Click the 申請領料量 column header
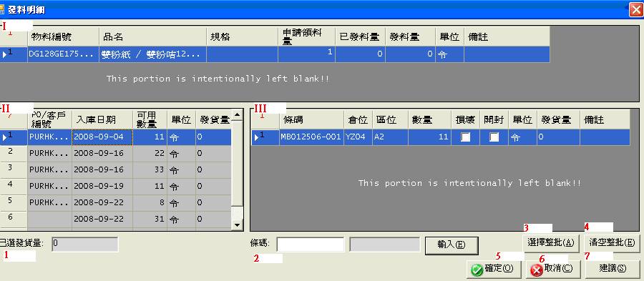The height and width of the screenshot is (281, 644). 306,37
